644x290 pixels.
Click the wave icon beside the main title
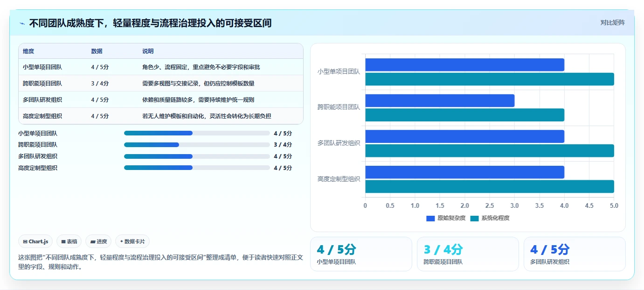pyautogui.click(x=22, y=23)
